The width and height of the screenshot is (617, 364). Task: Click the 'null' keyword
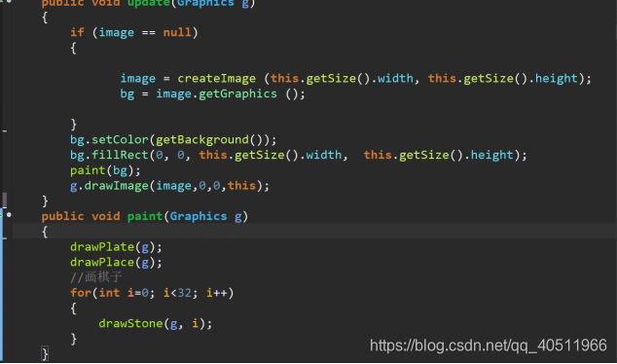[177, 32]
